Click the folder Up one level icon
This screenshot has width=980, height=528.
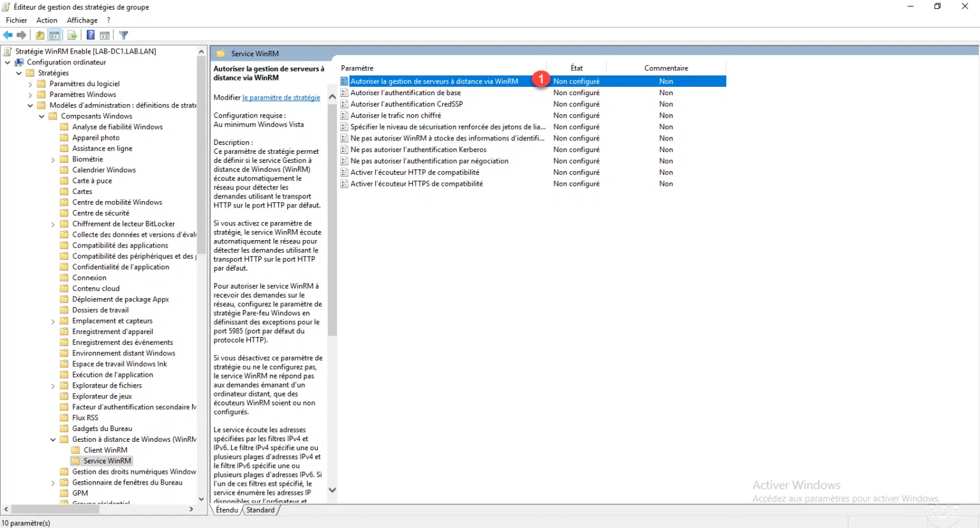tap(40, 35)
